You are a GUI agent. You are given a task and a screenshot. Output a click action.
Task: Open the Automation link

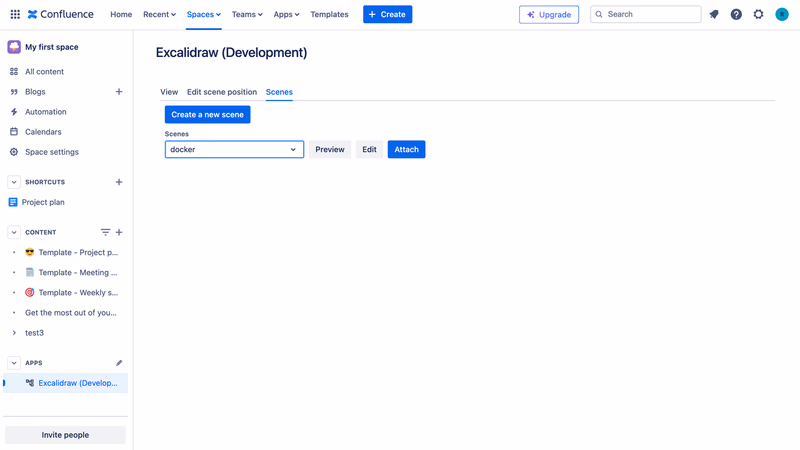[45, 112]
